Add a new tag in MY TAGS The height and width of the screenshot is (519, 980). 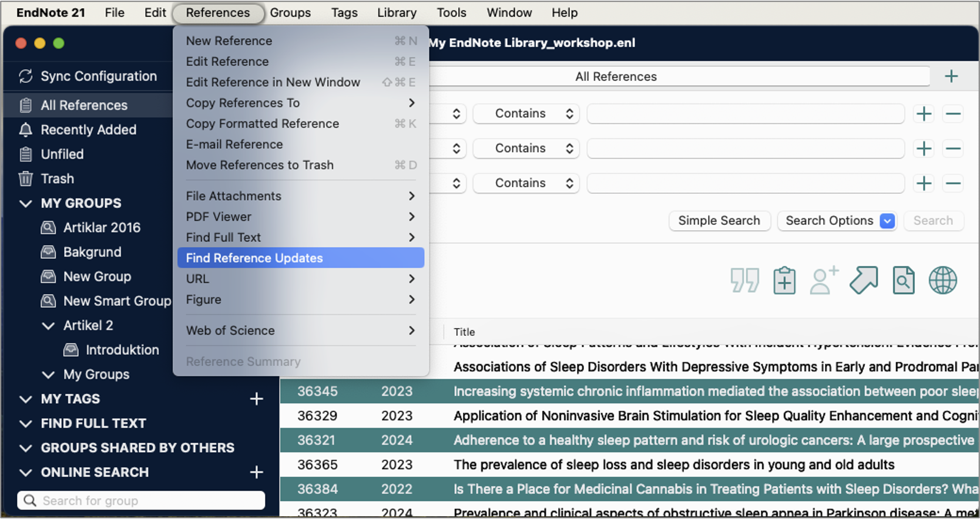click(257, 399)
